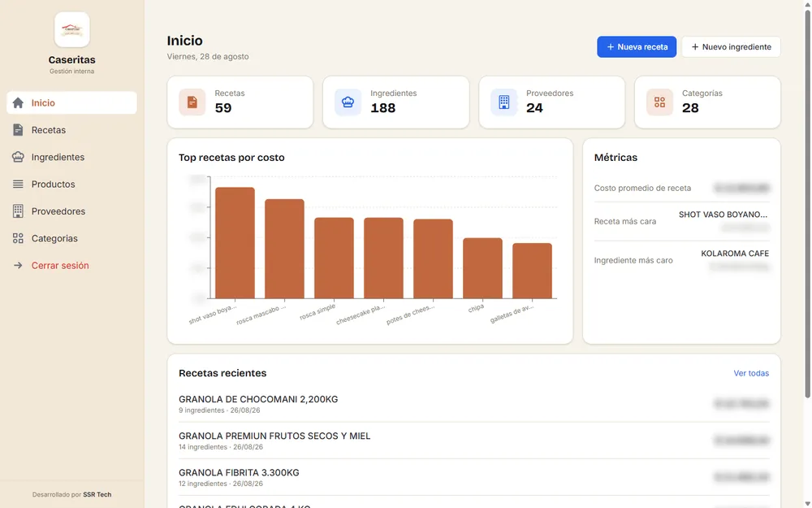The width and height of the screenshot is (812, 508).
Task: Click the chipa chart bar
Action: point(482,268)
